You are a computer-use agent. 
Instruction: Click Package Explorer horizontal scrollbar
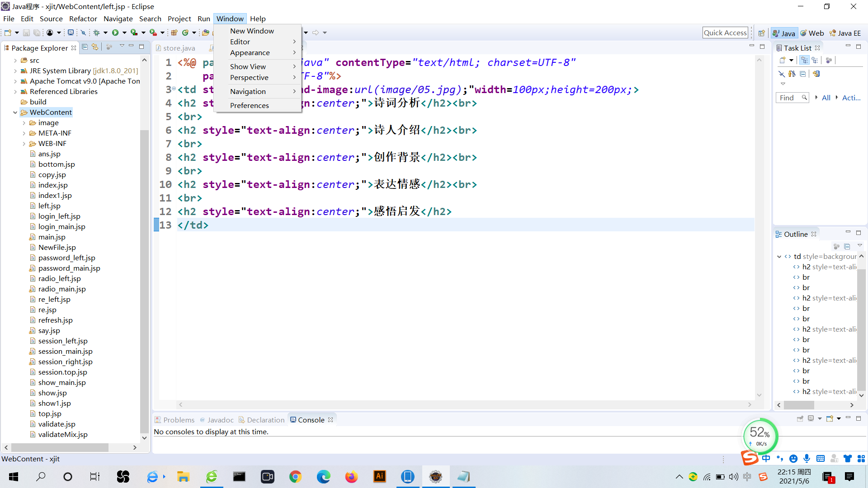[59, 447]
